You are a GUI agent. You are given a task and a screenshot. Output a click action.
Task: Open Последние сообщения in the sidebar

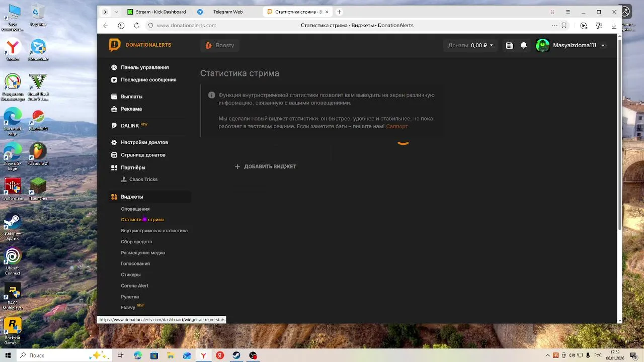(148, 80)
